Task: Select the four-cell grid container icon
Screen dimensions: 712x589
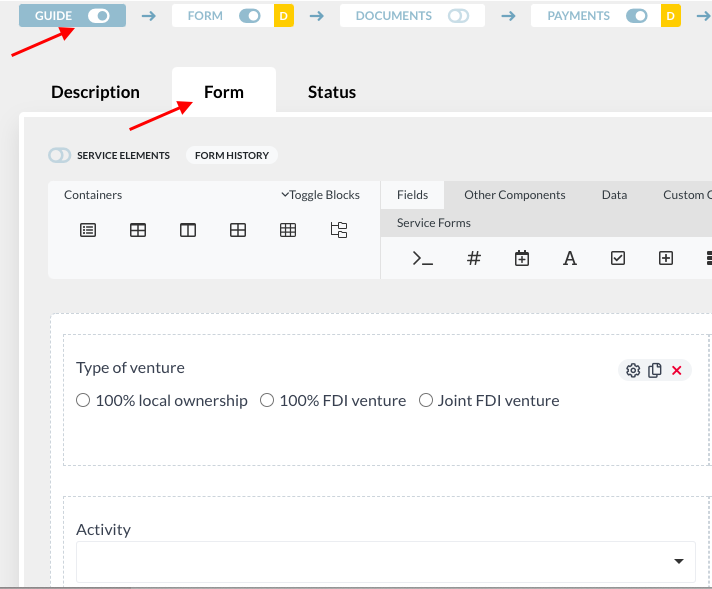Action: pyautogui.click(x=238, y=230)
